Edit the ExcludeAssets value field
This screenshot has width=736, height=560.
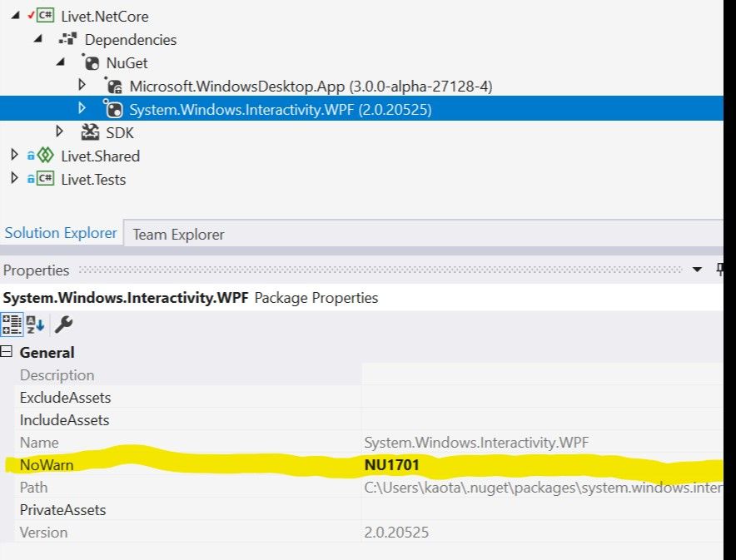(543, 398)
